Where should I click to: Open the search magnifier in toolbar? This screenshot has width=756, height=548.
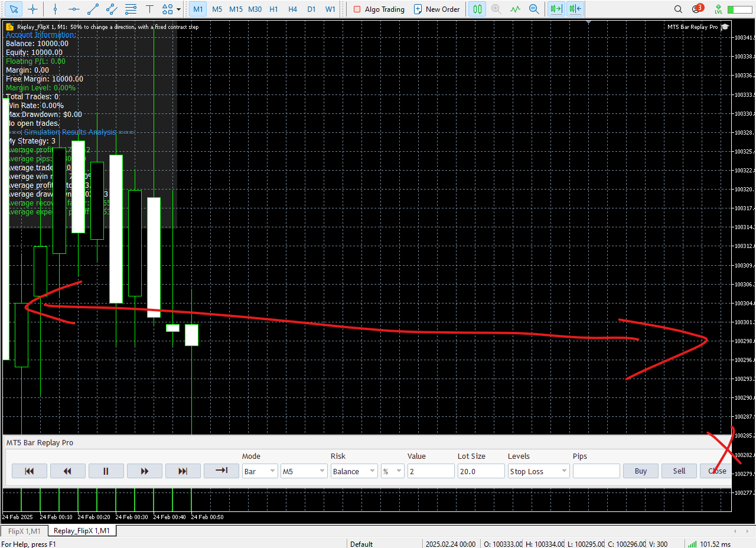[679, 9]
